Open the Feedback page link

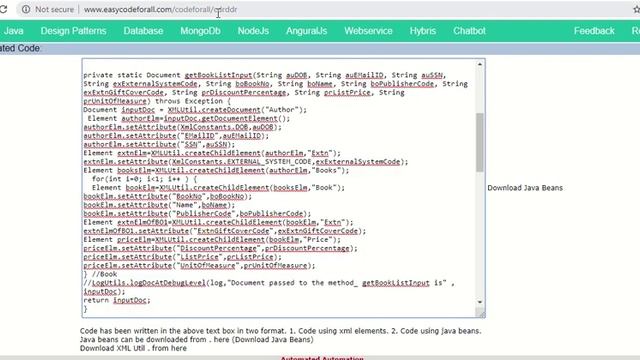[594, 31]
